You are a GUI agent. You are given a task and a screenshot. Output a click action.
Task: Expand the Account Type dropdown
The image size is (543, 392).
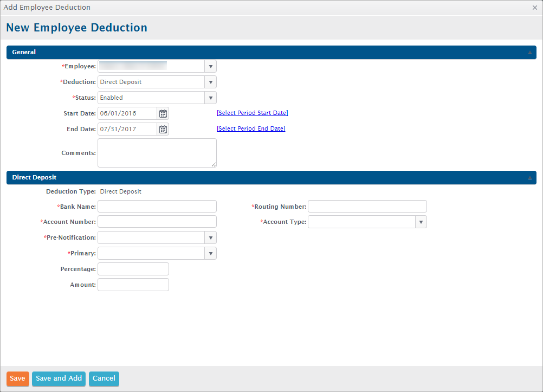coord(421,222)
